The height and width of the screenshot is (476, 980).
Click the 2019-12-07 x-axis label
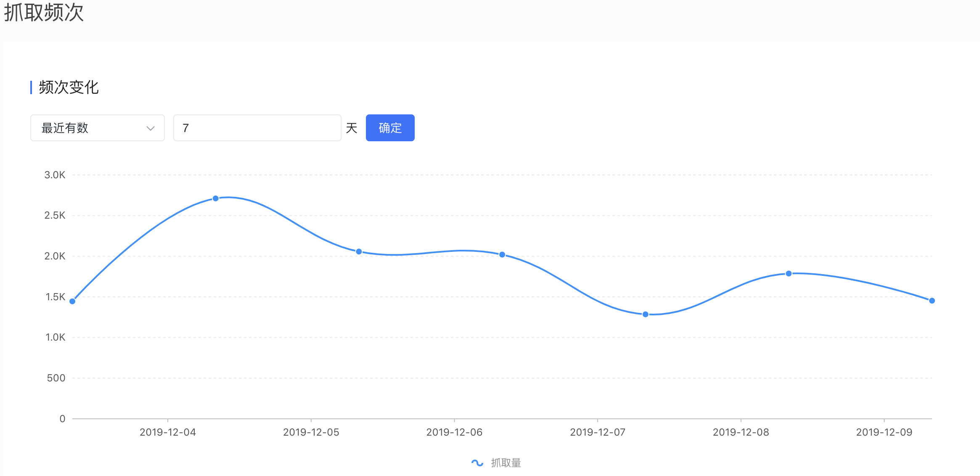coord(597,432)
